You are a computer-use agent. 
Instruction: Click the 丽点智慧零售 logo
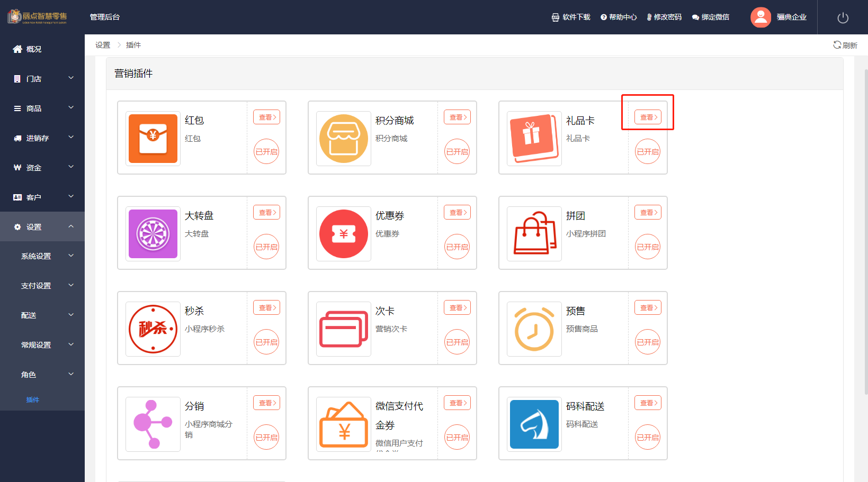pyautogui.click(x=37, y=17)
